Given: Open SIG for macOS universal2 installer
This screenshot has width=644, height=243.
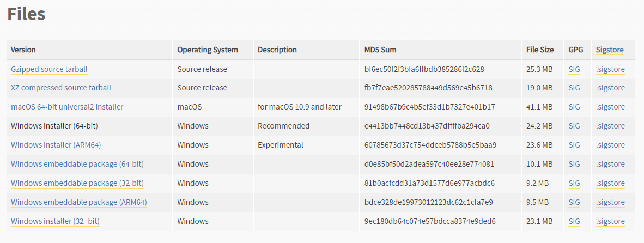Looking at the screenshot, I should (574, 107).
